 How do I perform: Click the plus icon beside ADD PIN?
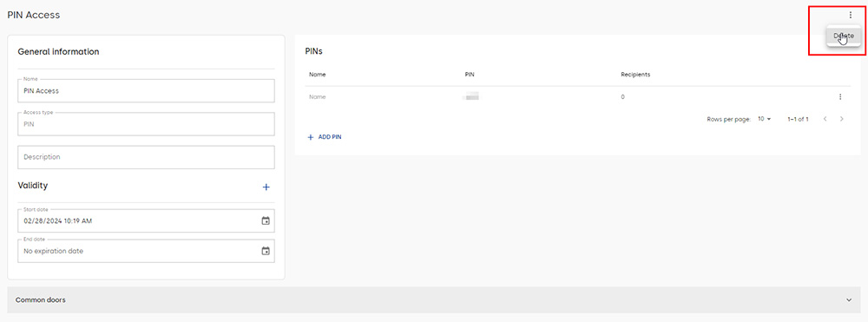coord(311,136)
